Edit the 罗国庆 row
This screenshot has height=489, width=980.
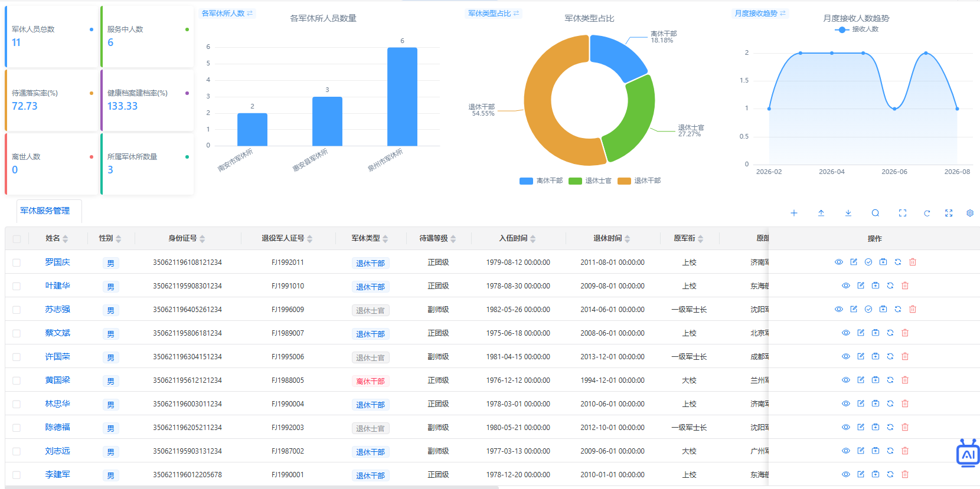click(x=854, y=262)
